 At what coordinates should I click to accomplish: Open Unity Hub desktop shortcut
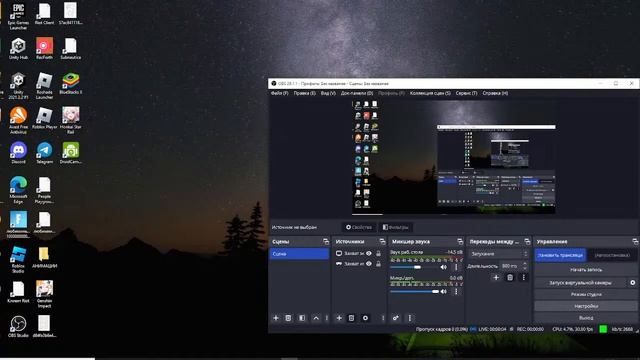[18, 49]
